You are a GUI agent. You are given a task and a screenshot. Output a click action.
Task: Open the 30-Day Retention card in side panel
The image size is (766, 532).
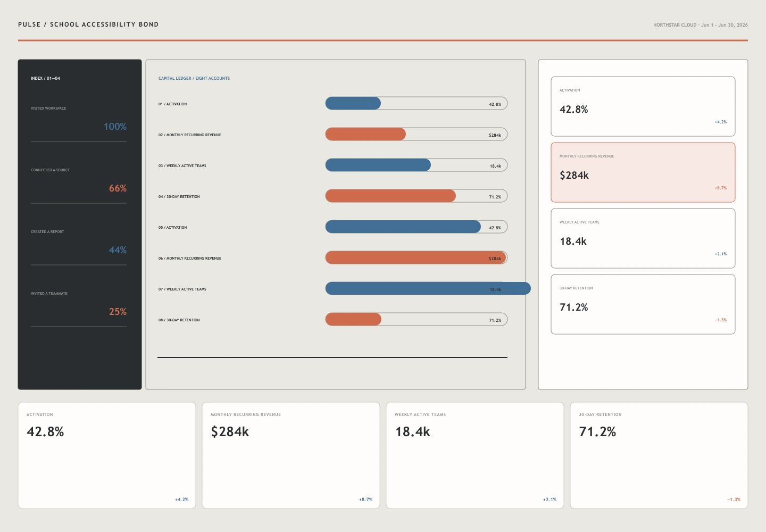tap(643, 304)
